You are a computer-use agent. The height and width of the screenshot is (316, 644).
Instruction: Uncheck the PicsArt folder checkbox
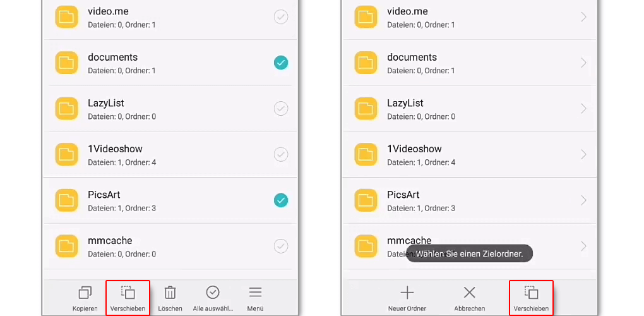click(x=281, y=200)
